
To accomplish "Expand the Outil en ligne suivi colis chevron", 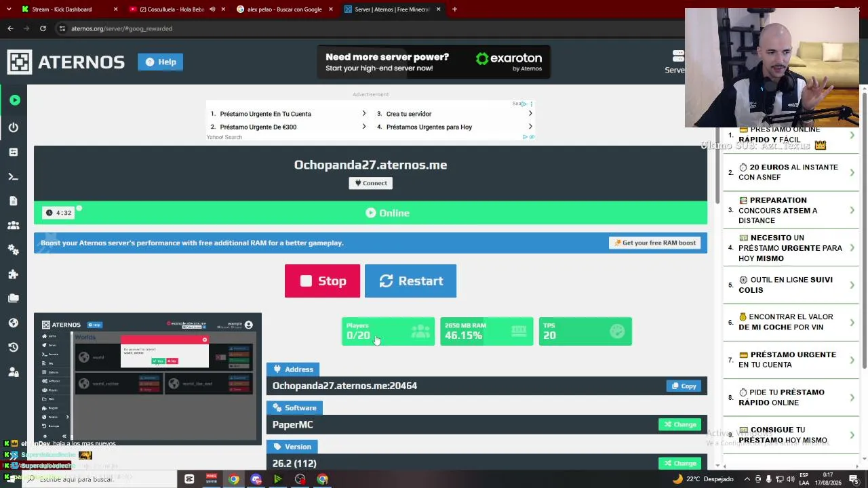I will (852, 285).
